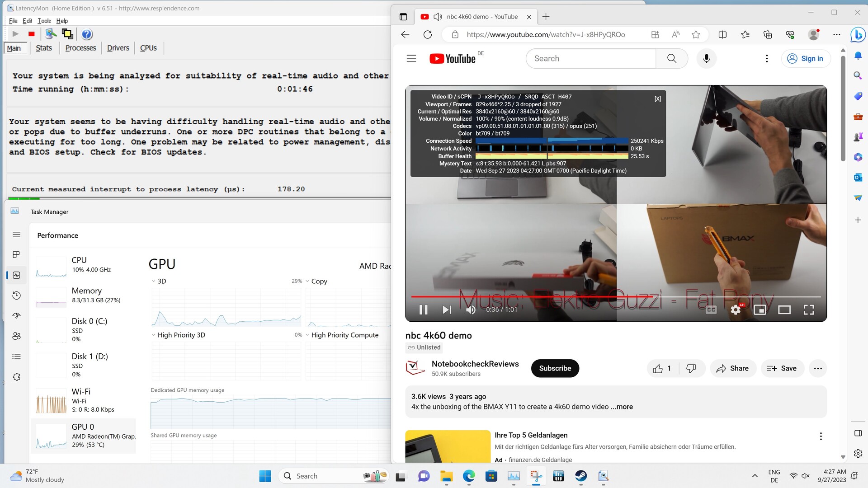
Task: Click LatencyMon help question mark icon
Action: [x=87, y=34]
